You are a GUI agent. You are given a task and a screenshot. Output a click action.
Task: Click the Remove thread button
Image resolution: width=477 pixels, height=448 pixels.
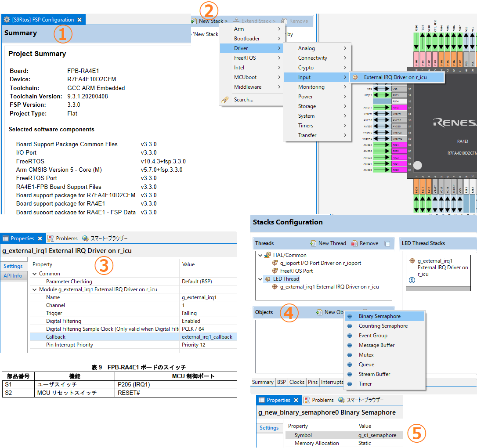[365, 243]
